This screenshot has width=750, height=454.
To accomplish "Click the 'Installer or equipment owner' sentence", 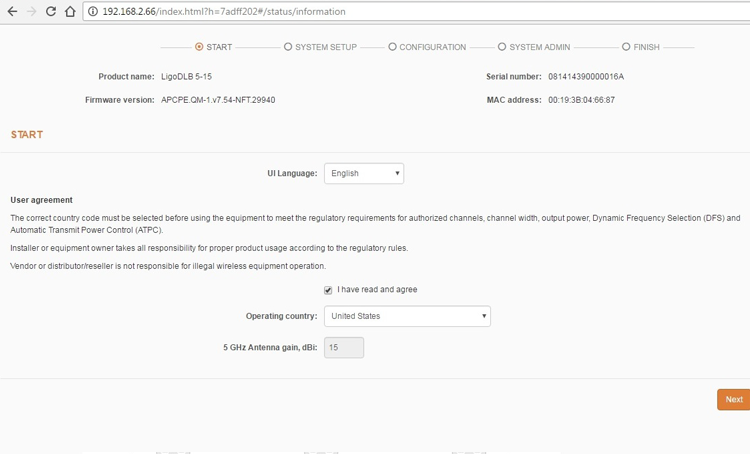I will 209,248.
